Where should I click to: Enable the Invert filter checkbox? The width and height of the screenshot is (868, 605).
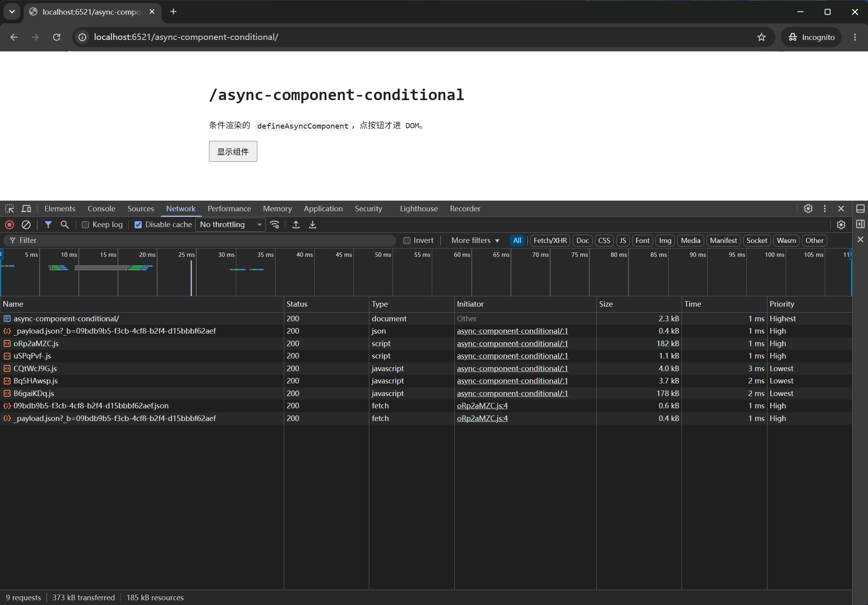(x=407, y=241)
